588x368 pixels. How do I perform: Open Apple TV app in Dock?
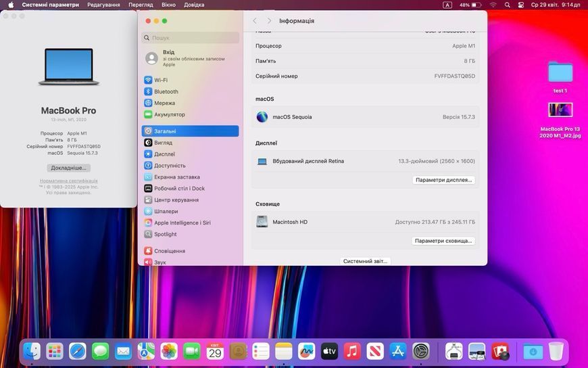point(329,352)
